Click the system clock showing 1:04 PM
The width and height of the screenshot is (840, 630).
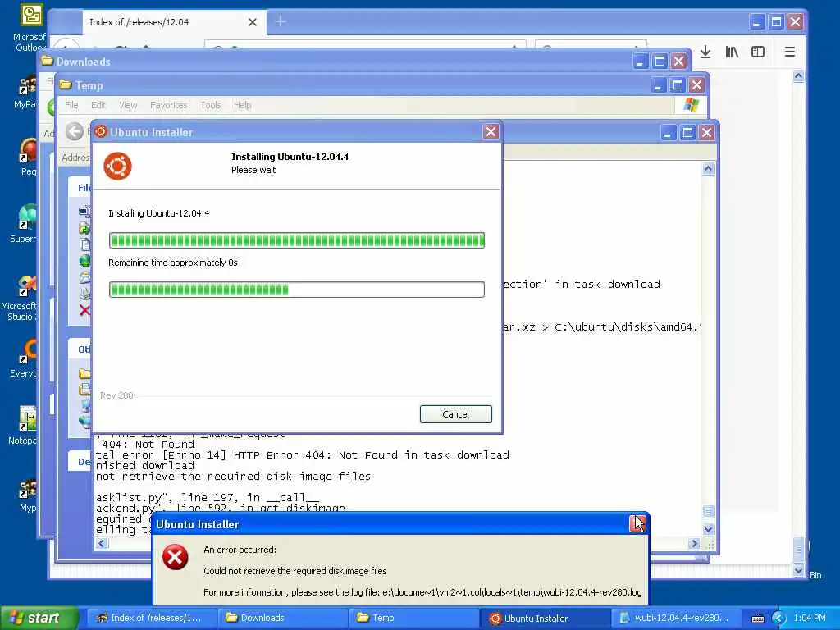pyautogui.click(x=810, y=618)
